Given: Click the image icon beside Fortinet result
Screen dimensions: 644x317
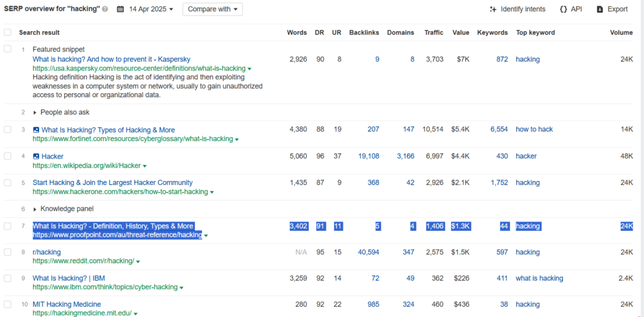Looking at the screenshot, I should pyautogui.click(x=36, y=130).
